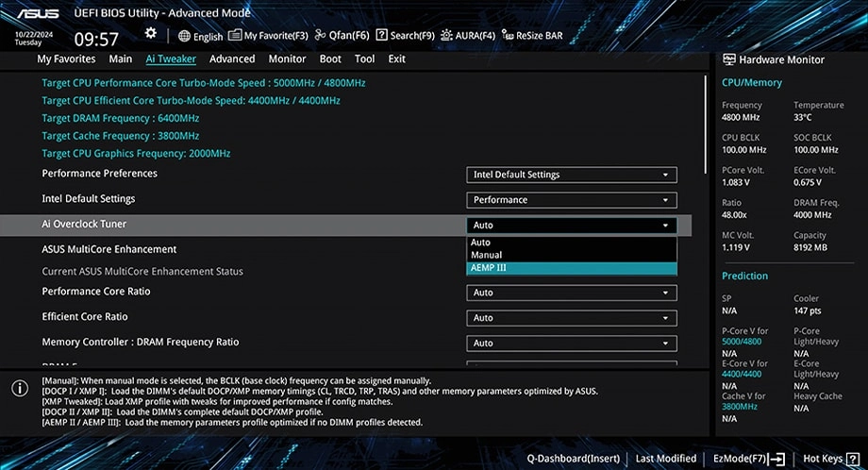Click the Qfan fan icon

pyautogui.click(x=320, y=35)
